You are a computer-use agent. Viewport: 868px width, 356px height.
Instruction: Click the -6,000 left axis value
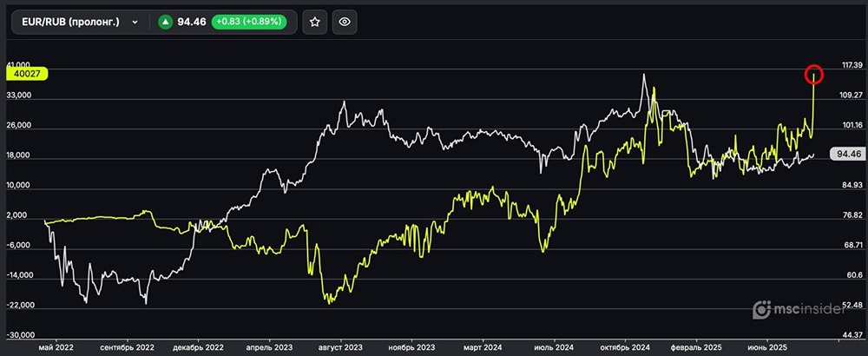[x=18, y=245]
